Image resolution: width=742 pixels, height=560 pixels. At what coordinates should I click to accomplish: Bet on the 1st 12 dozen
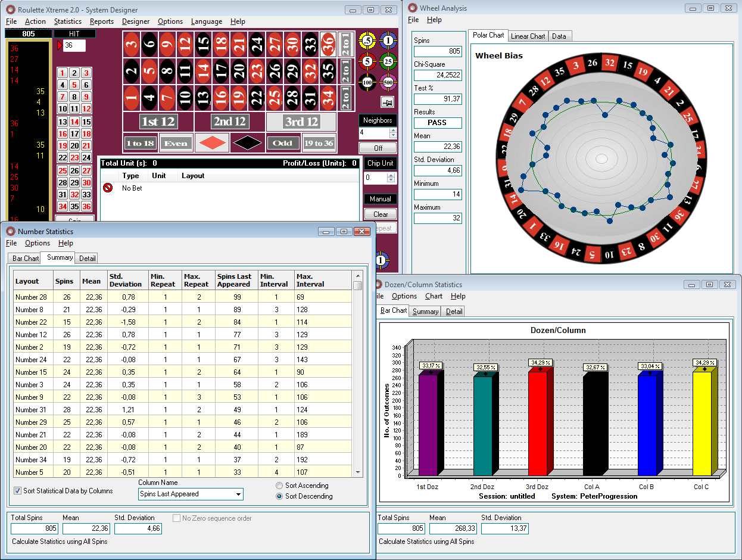pos(158,122)
